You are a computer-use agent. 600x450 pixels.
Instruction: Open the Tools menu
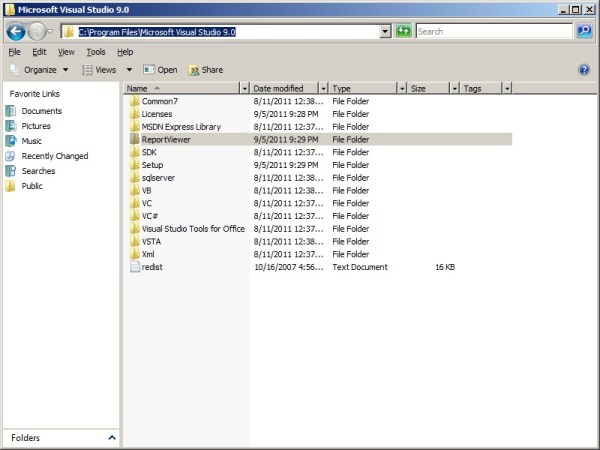pos(95,51)
